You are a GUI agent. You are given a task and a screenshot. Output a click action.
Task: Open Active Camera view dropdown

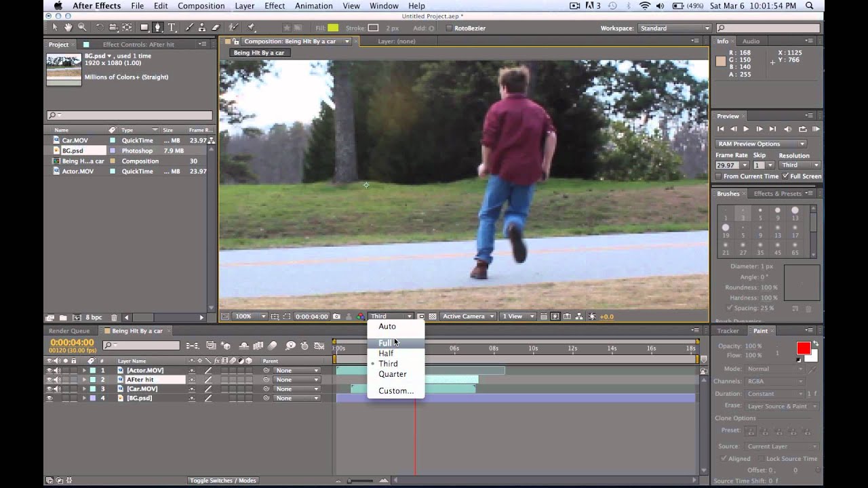click(x=468, y=317)
